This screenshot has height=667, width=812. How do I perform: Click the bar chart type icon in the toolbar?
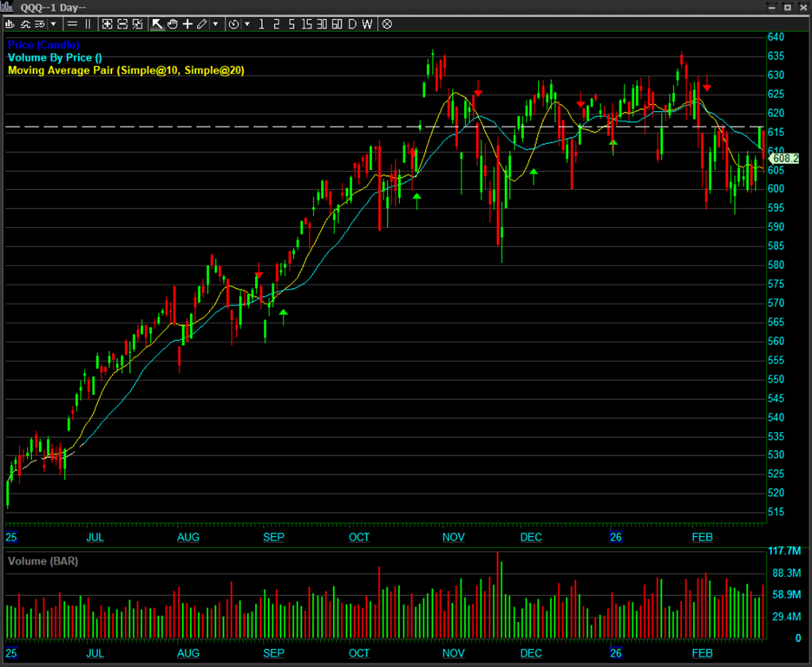[9, 24]
